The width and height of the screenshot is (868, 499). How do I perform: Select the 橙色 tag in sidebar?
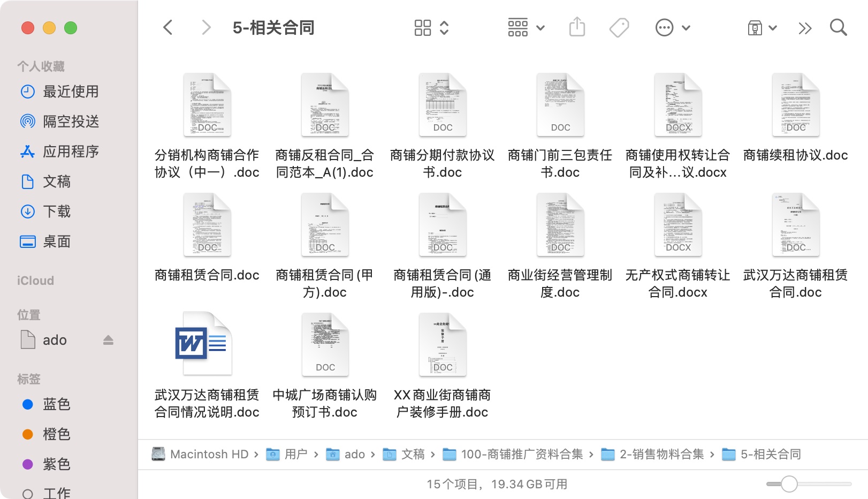click(x=56, y=434)
